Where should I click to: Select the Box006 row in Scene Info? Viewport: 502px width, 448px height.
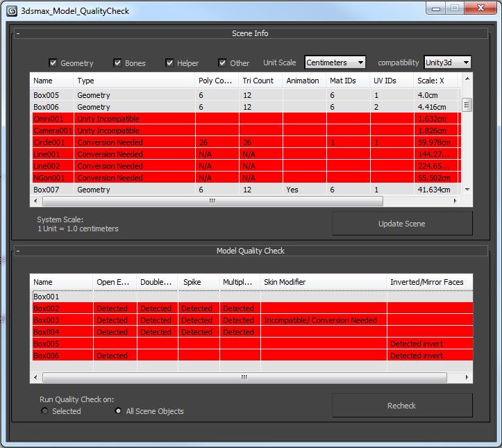246,107
